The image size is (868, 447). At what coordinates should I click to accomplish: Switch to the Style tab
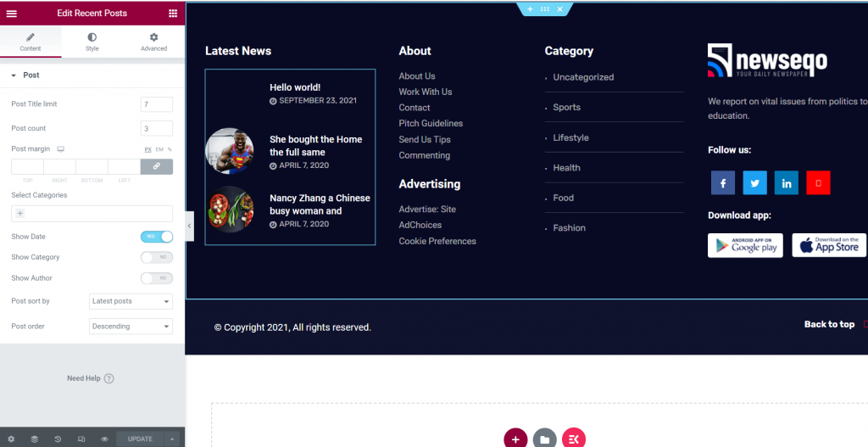click(92, 42)
